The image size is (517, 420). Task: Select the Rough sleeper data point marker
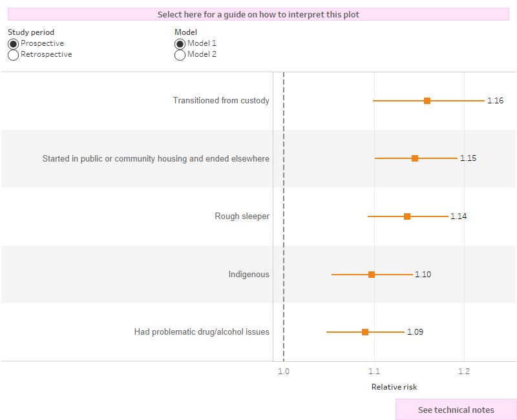406,216
